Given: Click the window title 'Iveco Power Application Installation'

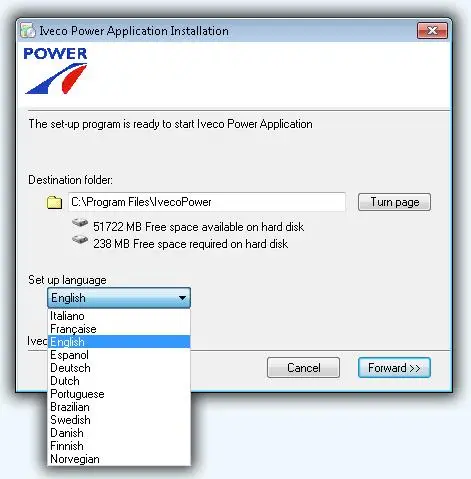Looking at the screenshot, I should pos(134,31).
